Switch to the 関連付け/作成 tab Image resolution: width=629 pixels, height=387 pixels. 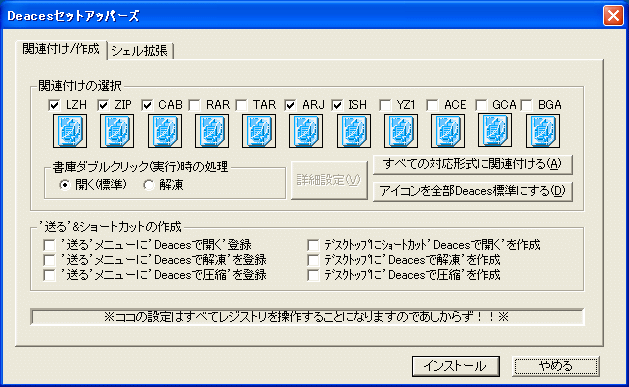click(61, 49)
